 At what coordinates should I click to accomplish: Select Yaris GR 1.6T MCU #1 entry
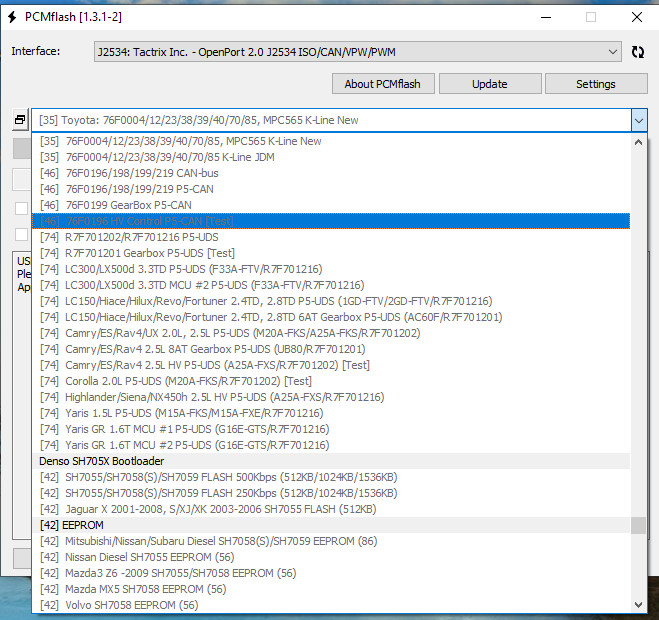pyautogui.click(x=331, y=429)
